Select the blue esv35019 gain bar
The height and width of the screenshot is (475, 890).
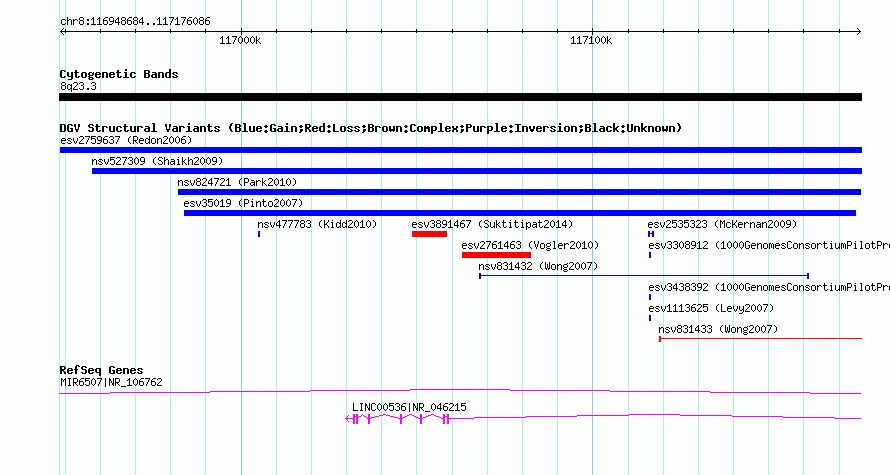[x=520, y=213]
